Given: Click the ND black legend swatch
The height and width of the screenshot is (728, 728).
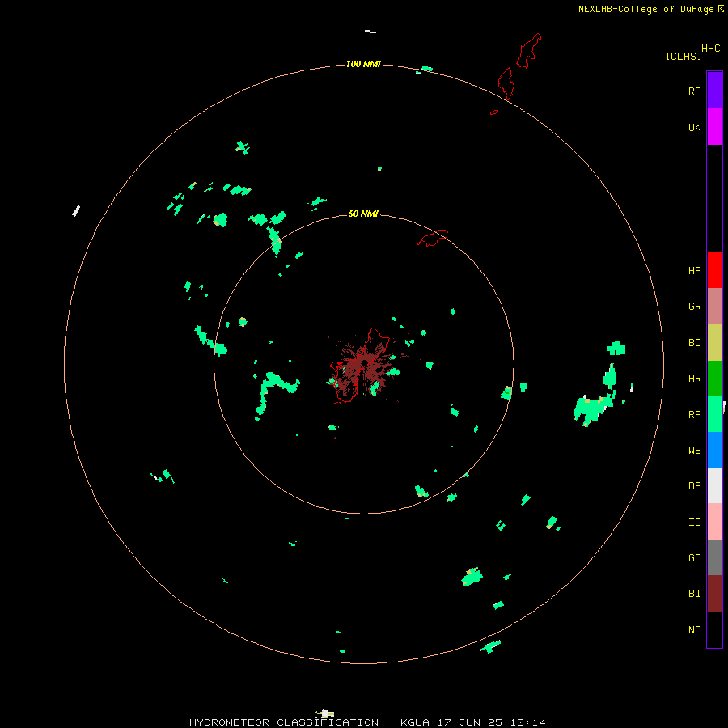Looking at the screenshot, I should pyautogui.click(x=714, y=629).
